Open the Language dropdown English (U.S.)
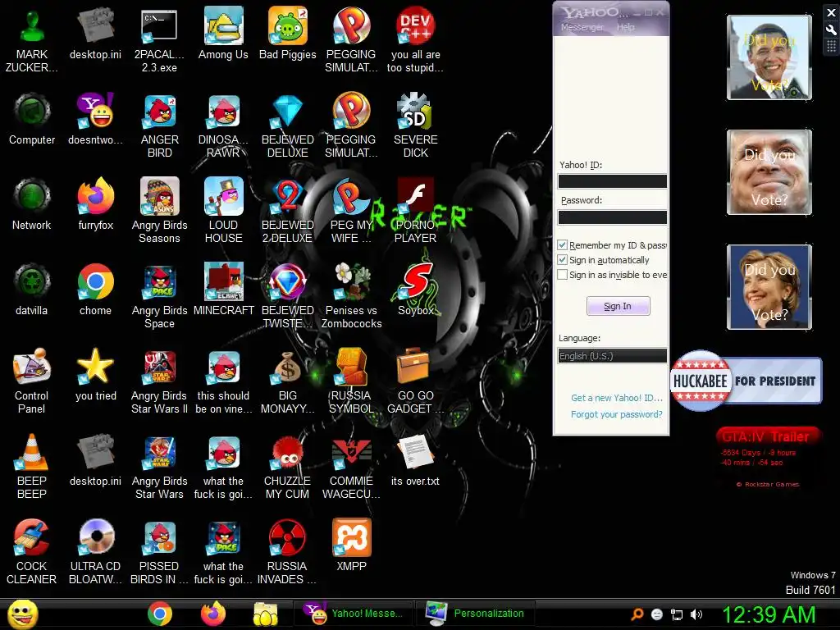This screenshot has height=630, width=840. pos(612,356)
